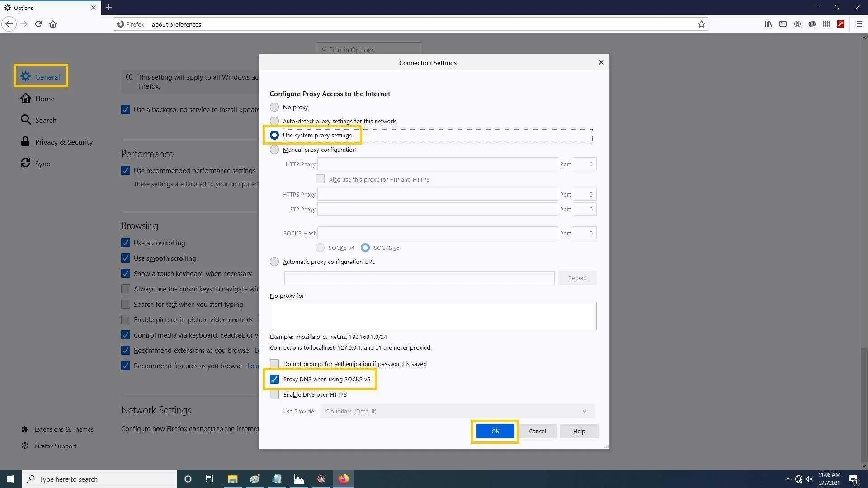Select the No proxy radio option
Viewport: 868px width, 488px height.
click(274, 107)
